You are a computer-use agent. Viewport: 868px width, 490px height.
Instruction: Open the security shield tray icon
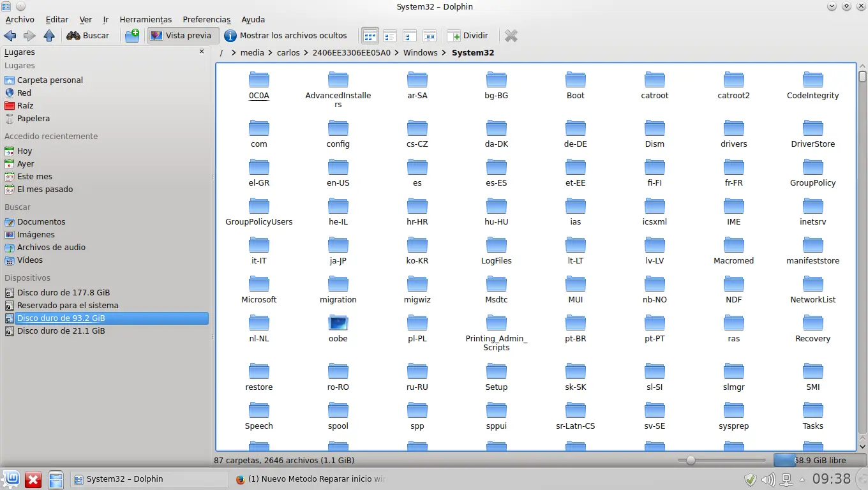coord(751,479)
